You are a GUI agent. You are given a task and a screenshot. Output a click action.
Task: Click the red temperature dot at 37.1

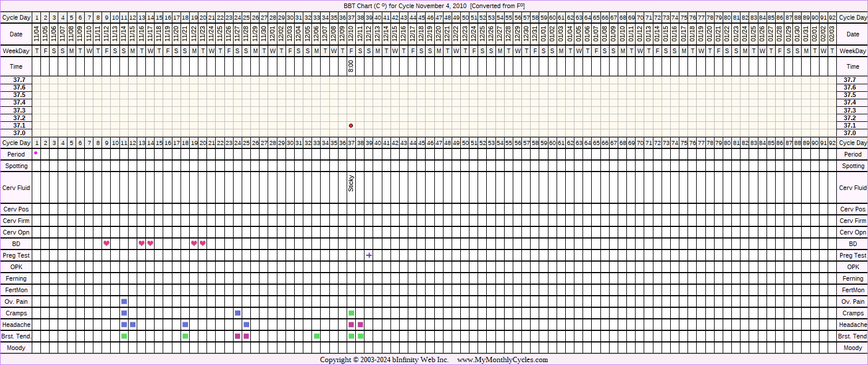coord(351,125)
